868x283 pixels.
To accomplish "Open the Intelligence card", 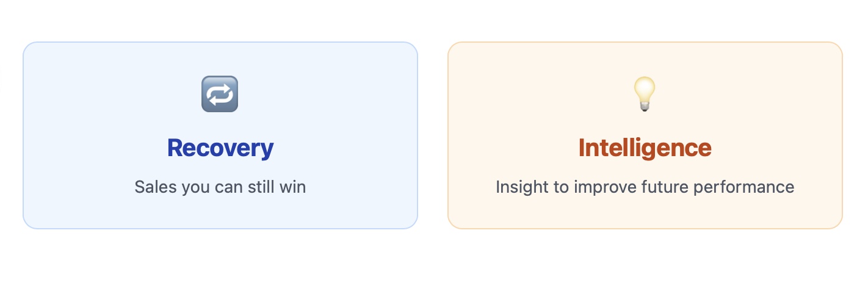I will coord(645,135).
